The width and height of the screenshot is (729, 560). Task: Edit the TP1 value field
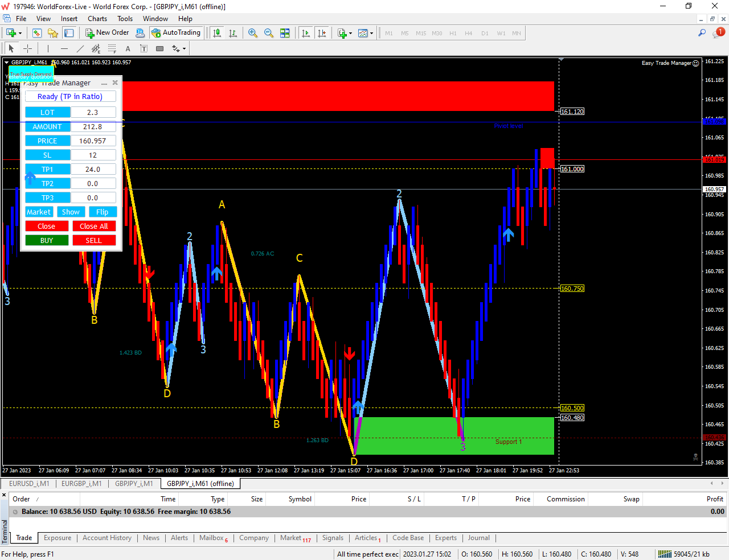93,170
